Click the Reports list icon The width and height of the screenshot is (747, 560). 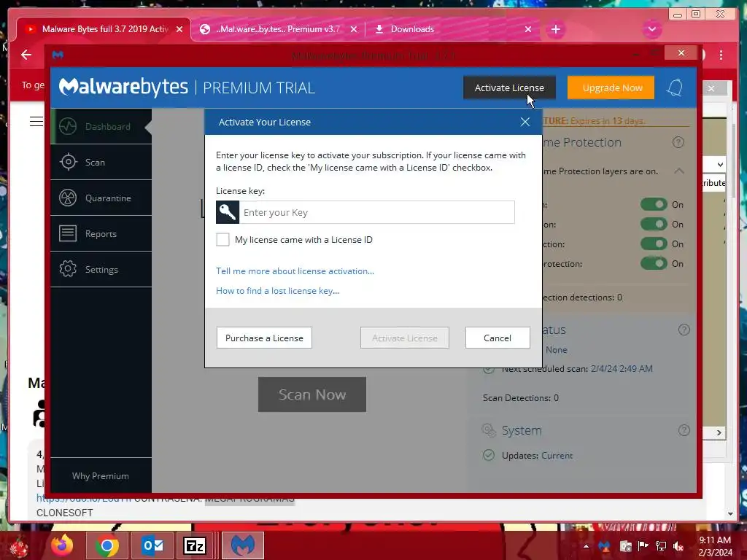(68, 233)
